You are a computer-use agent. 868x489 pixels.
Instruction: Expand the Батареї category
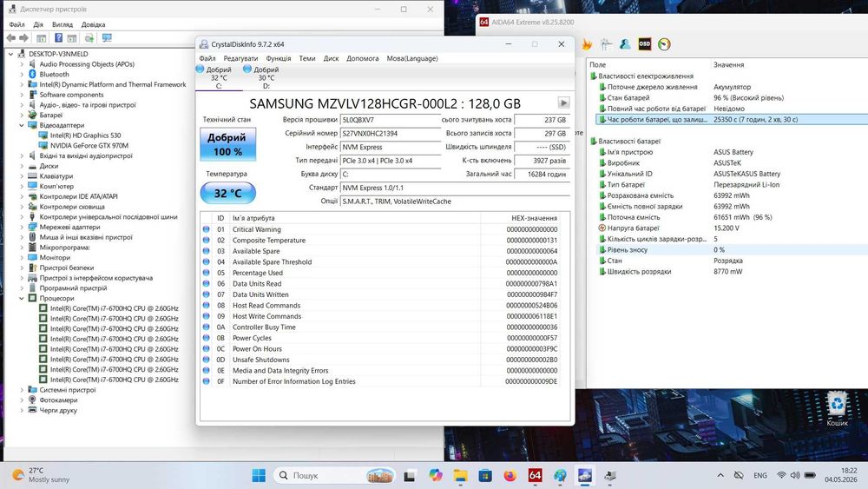coord(22,116)
